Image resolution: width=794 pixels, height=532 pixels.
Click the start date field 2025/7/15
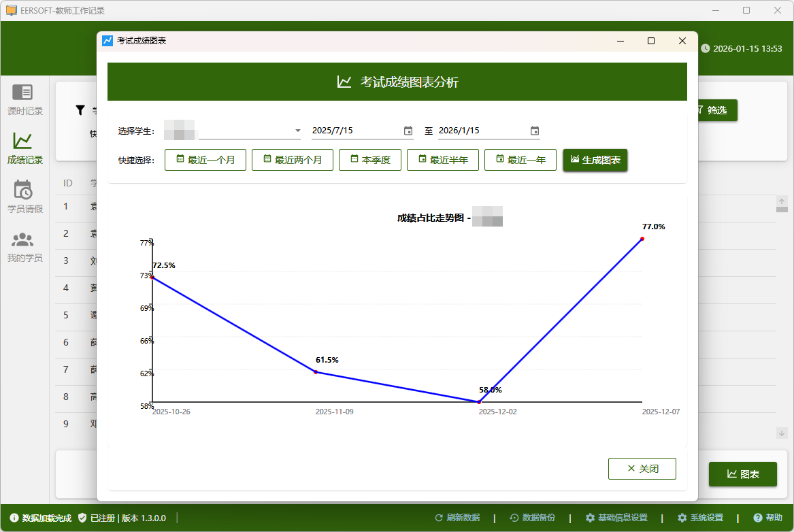tap(355, 131)
